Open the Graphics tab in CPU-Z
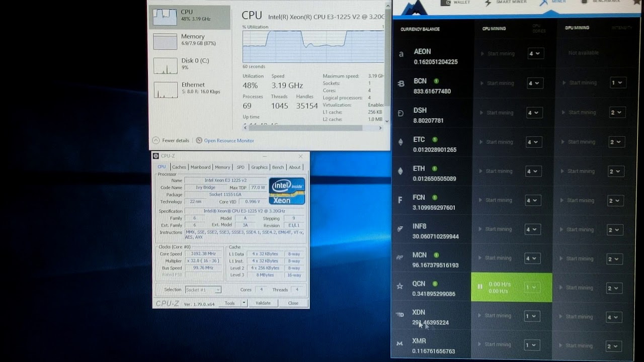The image size is (644, 362). coord(260,167)
